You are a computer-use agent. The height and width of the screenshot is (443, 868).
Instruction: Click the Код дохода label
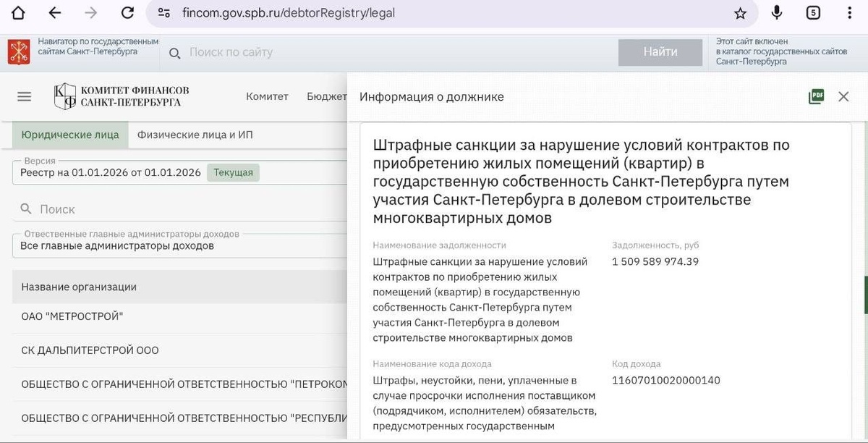(x=637, y=364)
